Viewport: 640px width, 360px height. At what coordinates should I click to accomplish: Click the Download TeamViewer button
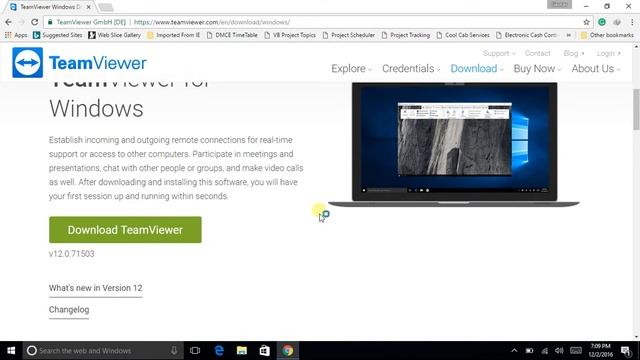(125, 230)
